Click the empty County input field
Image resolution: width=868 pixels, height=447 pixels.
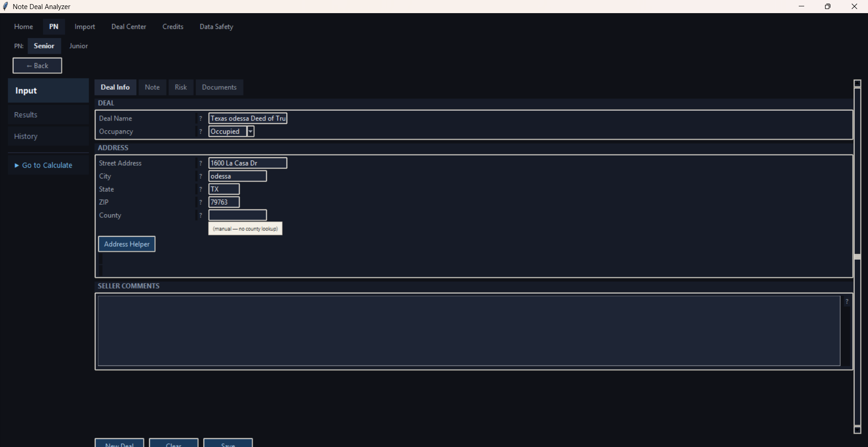coord(238,215)
